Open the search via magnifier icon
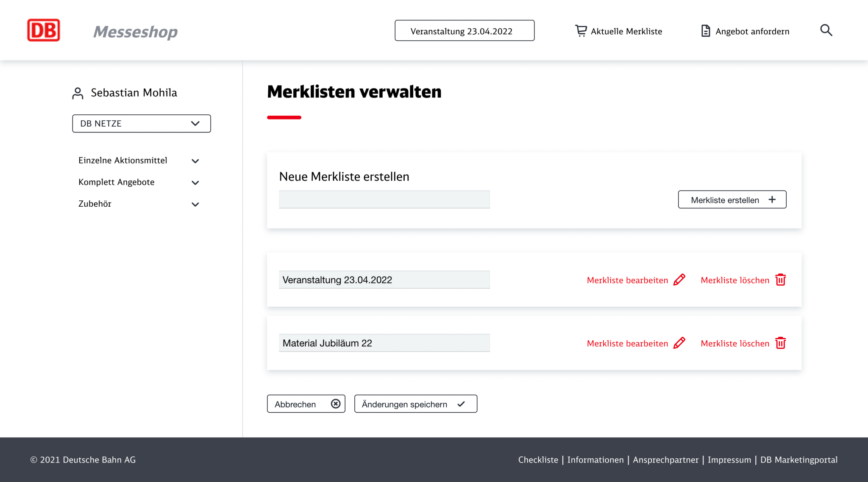Screen dimensions: 868x482 (826, 30)
